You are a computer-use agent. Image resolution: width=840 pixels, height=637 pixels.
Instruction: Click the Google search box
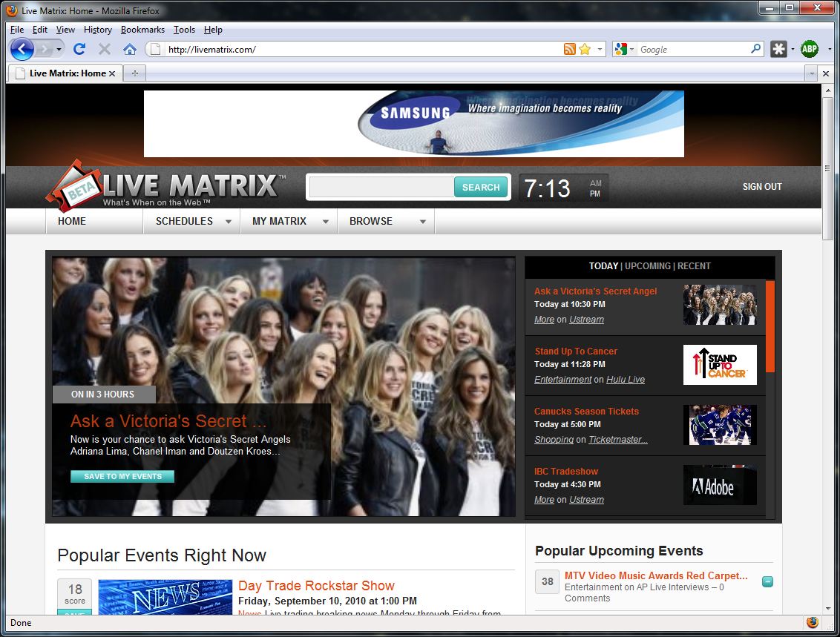[693, 49]
